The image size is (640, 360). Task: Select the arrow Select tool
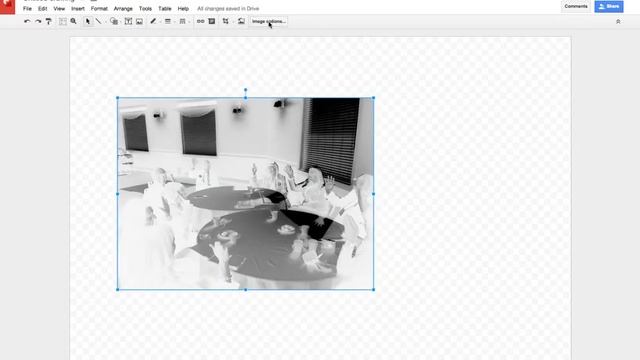(87, 21)
